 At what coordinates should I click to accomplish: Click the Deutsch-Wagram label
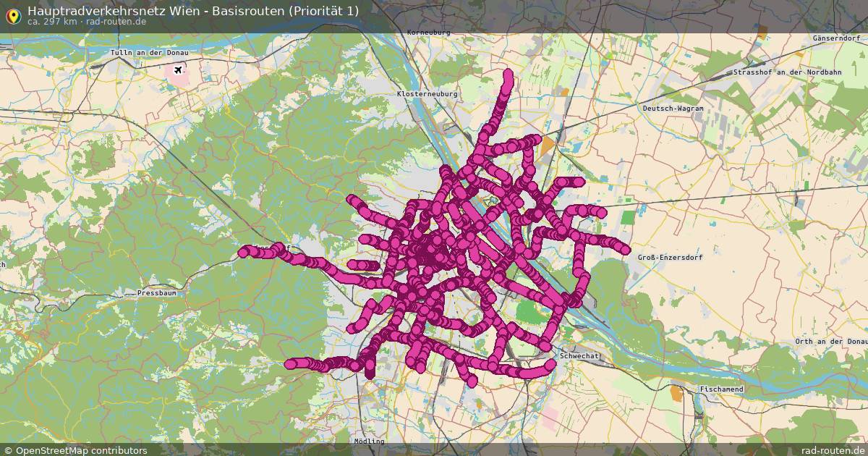(672, 107)
